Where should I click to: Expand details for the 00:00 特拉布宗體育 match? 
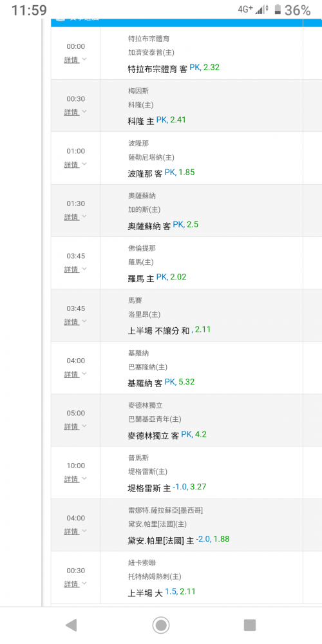coord(75,59)
